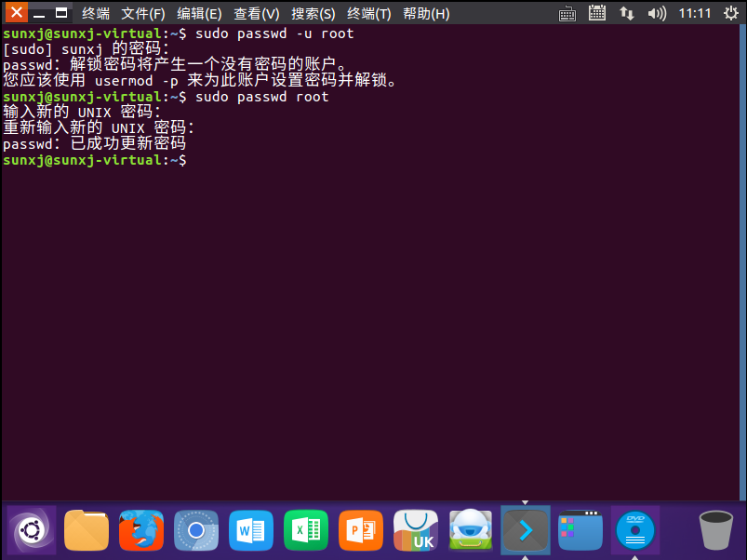Open the Kylin assistant robot icon
The width and height of the screenshot is (747, 560).
click(471, 530)
